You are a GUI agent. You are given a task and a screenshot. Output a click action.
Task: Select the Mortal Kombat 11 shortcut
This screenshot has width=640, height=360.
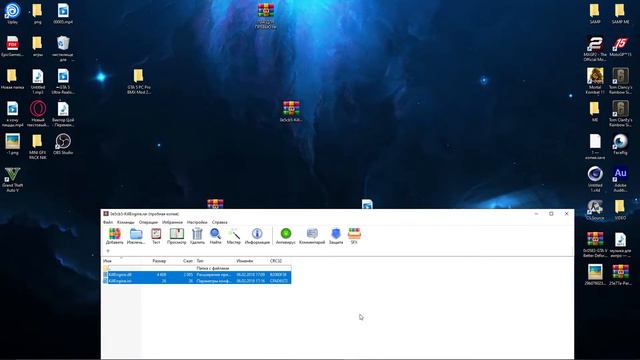[x=595, y=81]
